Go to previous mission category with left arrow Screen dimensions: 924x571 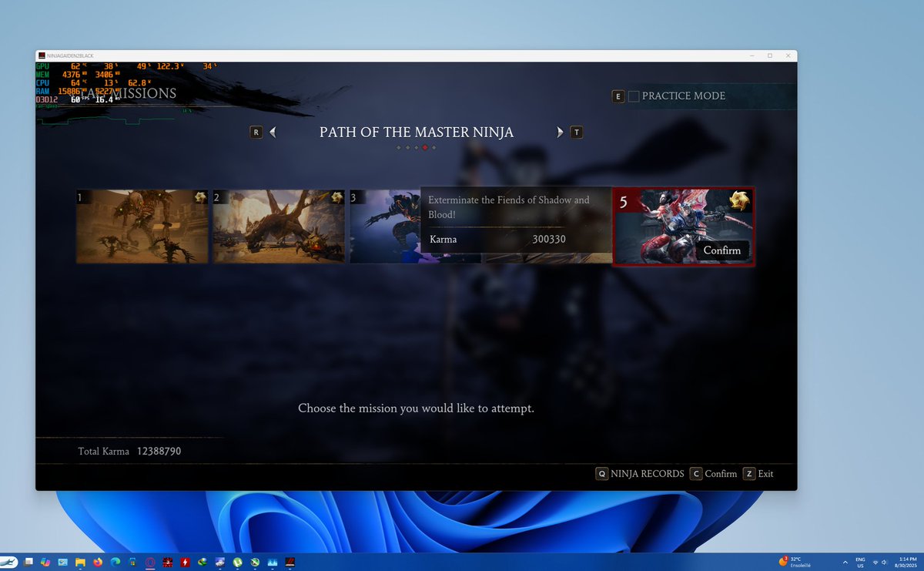[273, 133]
